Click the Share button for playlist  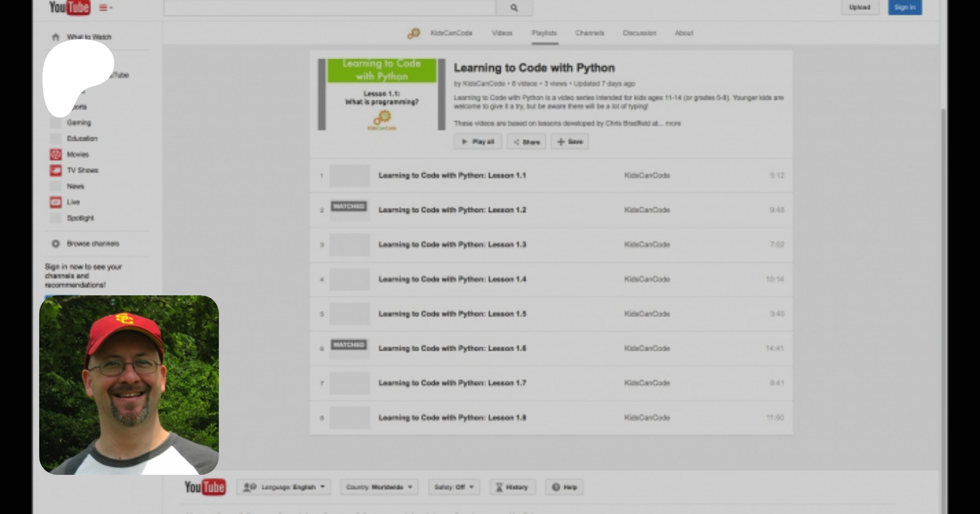click(526, 142)
